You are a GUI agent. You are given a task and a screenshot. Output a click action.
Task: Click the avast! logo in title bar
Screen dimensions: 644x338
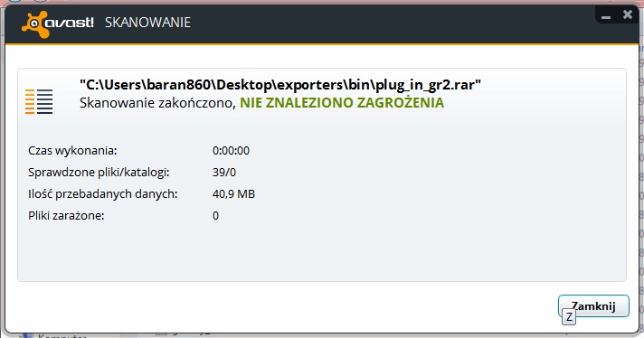point(58,23)
